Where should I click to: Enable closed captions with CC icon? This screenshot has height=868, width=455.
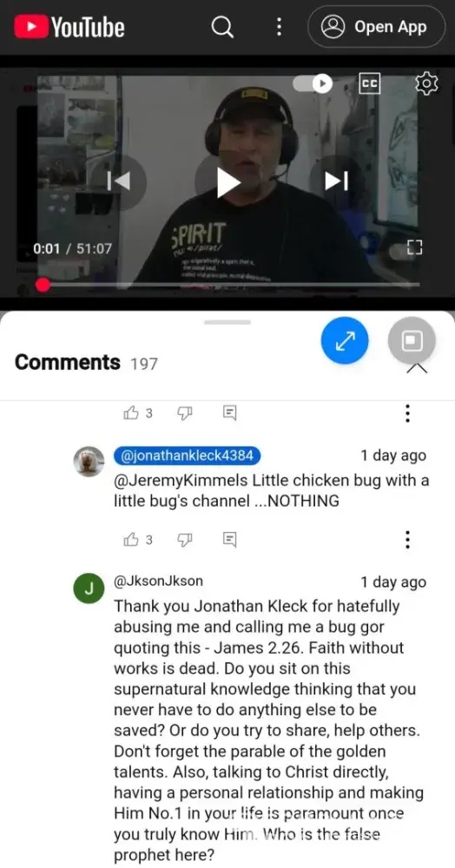[369, 83]
